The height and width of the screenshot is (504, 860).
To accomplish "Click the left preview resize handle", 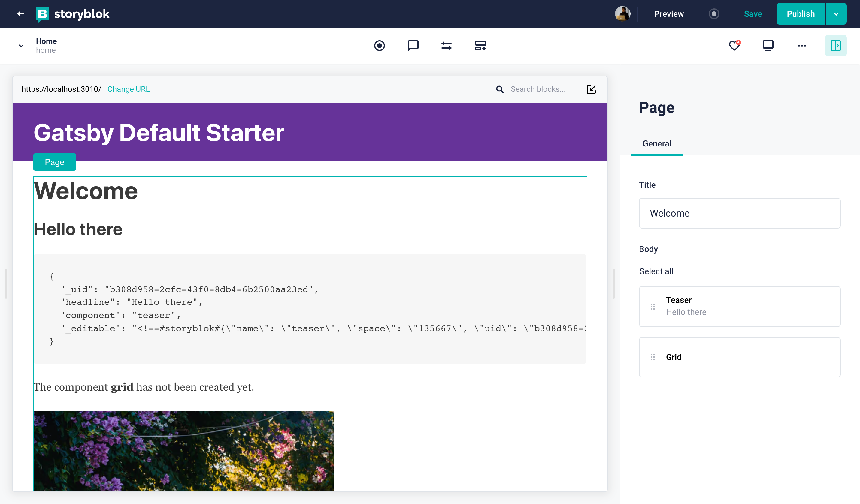I will (x=6, y=284).
